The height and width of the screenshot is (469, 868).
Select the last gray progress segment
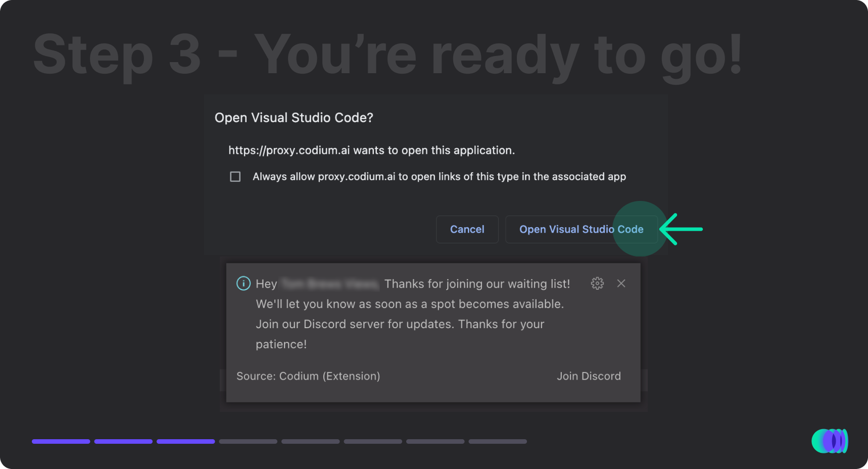498,441
